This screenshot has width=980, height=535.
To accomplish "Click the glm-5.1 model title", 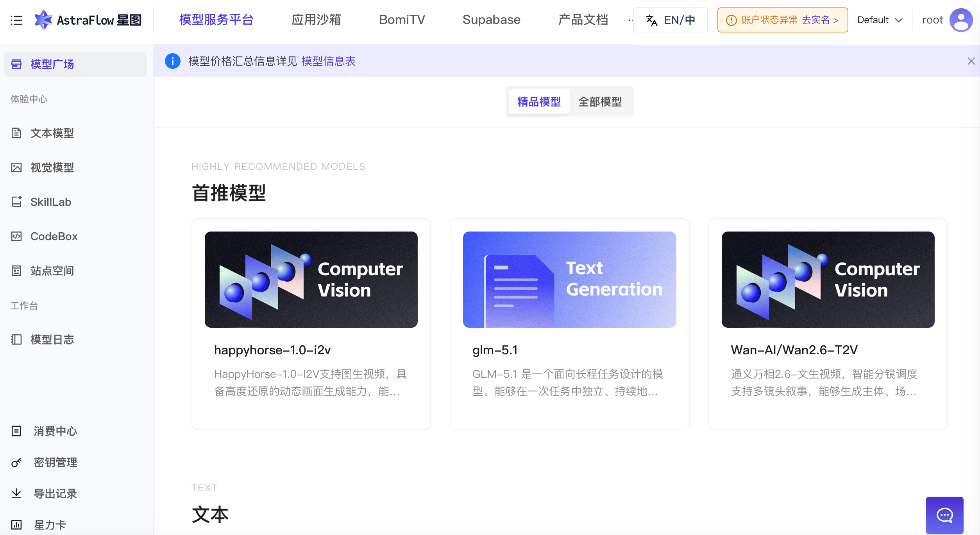I will (x=495, y=350).
